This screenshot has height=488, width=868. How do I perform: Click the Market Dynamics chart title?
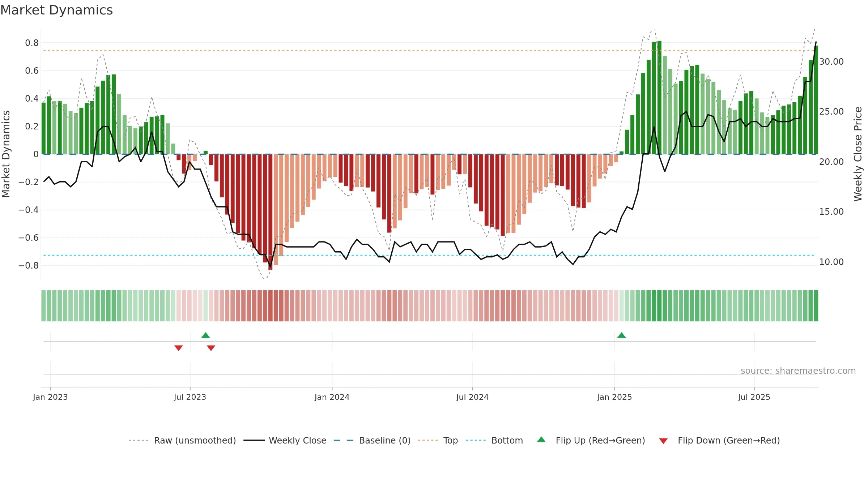coord(56,10)
